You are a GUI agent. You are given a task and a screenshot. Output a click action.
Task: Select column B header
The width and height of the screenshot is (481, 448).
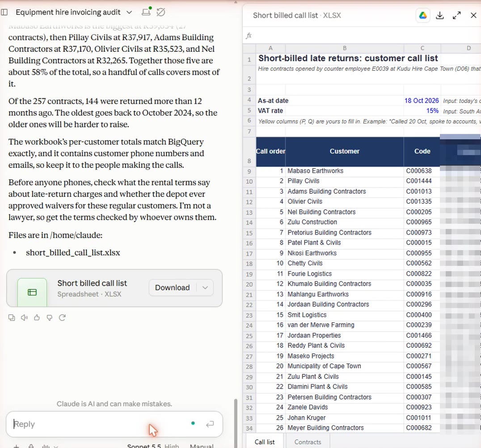pos(345,48)
